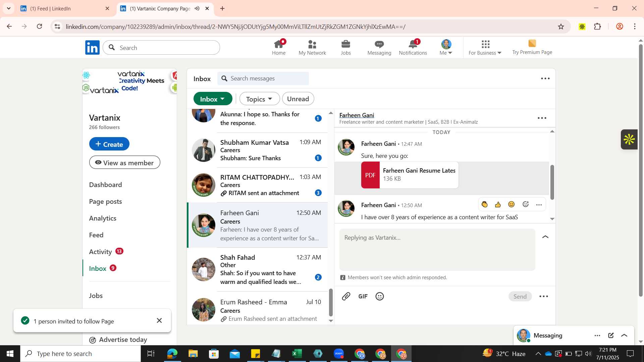Collapse the reply box chevron
This screenshot has width=644, height=362.
tap(545, 237)
